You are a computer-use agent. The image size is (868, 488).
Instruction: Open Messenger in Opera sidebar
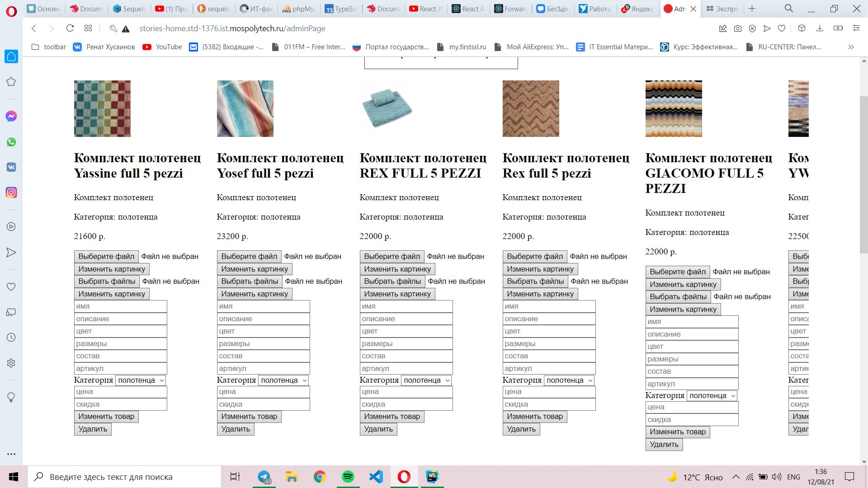11,116
